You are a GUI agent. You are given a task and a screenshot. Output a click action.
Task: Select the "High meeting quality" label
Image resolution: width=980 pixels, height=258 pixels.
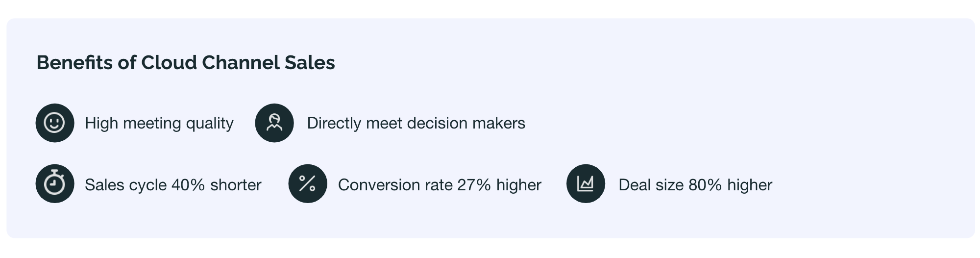[x=159, y=123]
